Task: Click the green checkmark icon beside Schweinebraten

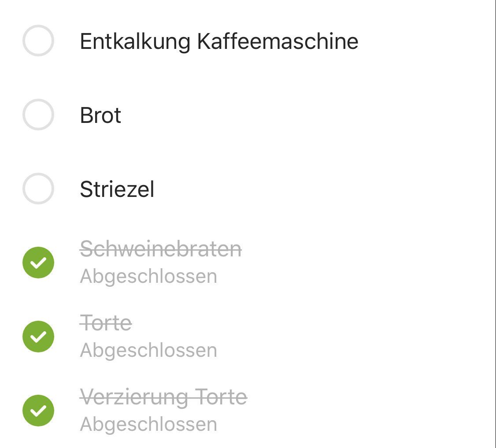Action: tap(38, 263)
